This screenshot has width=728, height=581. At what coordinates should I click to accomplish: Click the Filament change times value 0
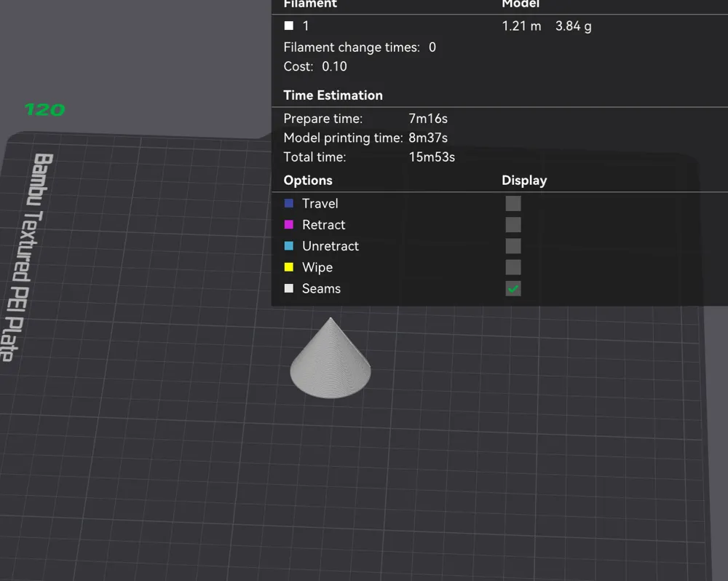pyautogui.click(x=432, y=47)
